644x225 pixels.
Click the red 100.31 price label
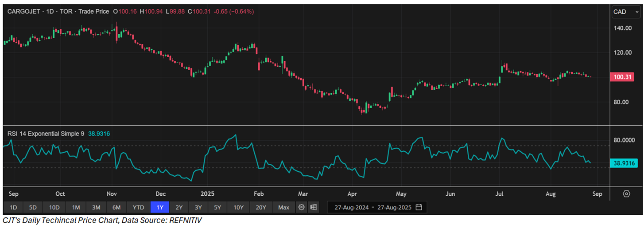tap(622, 77)
